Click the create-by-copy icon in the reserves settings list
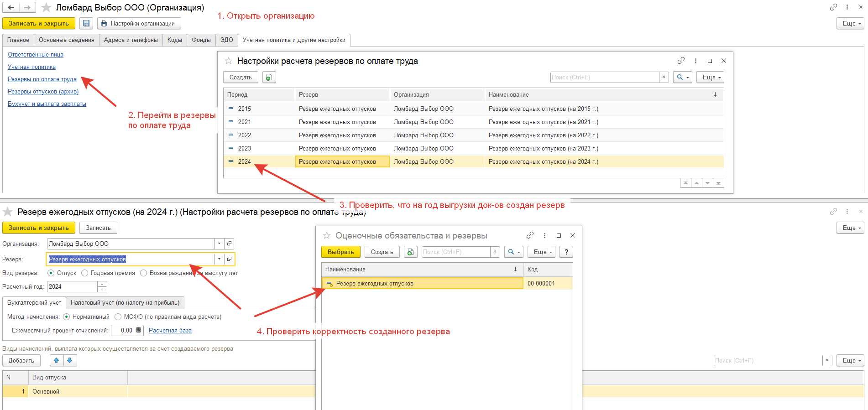The width and height of the screenshot is (868, 410). pyautogui.click(x=269, y=78)
